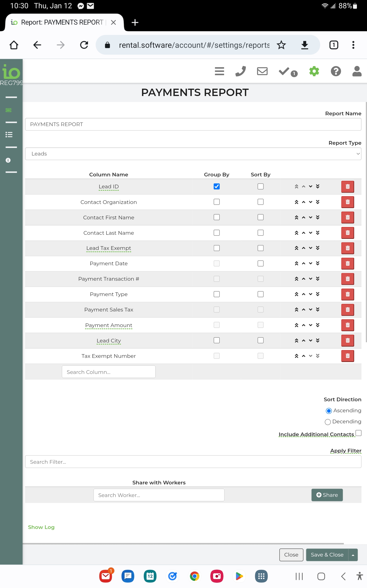Image resolution: width=367 pixels, height=588 pixels.
Task: Open the envelope messages icon
Action: pos(262,71)
